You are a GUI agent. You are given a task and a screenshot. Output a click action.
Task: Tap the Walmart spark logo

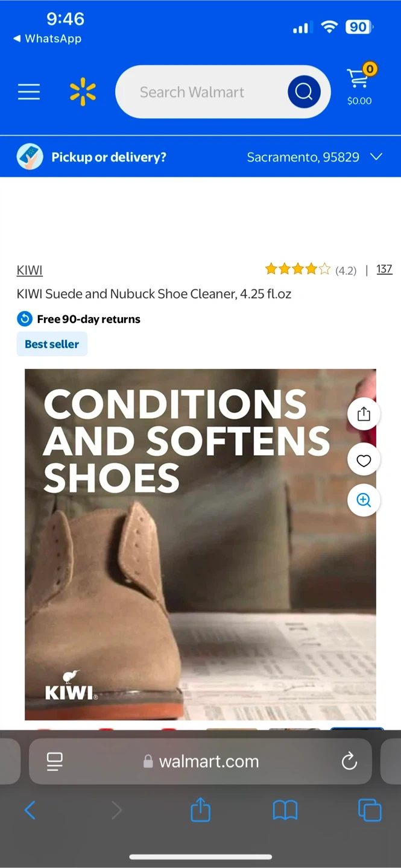click(83, 92)
